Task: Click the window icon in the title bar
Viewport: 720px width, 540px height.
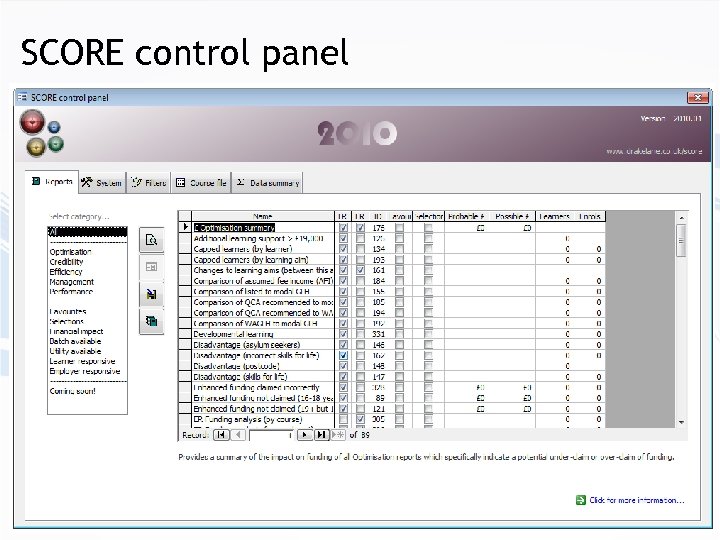Action: pyautogui.click(x=22, y=97)
